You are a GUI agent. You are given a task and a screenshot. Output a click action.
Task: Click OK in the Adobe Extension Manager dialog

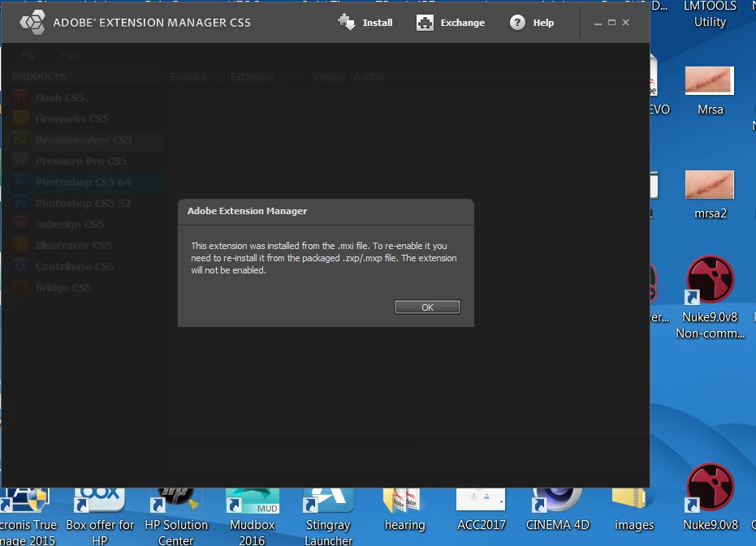427,307
